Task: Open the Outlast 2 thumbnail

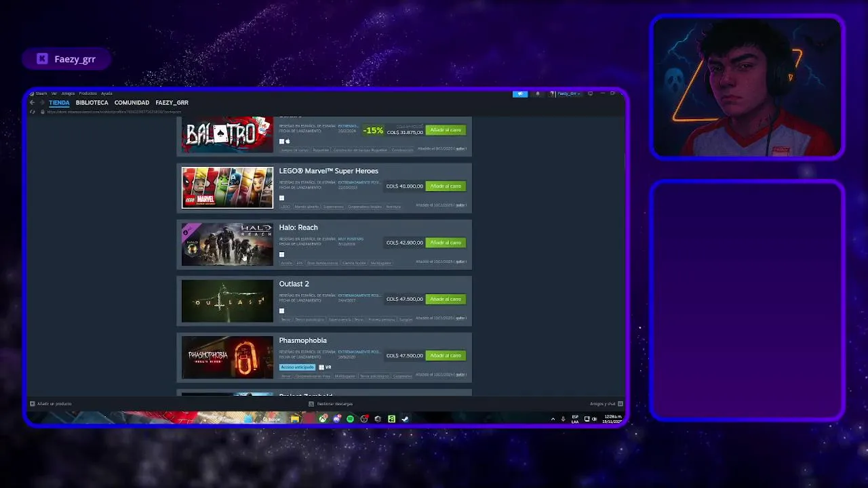Action: [x=227, y=301]
